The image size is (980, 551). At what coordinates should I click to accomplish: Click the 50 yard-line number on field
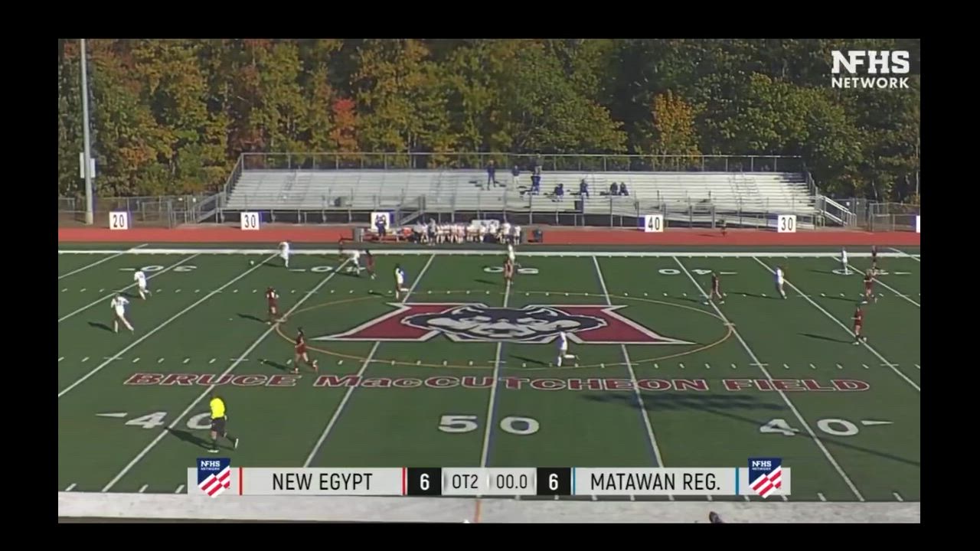488,425
